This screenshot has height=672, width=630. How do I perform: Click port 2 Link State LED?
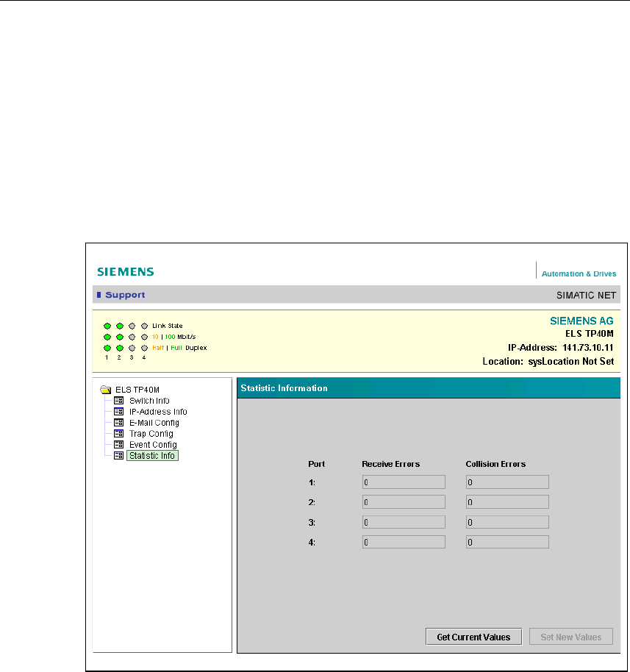tap(120, 326)
